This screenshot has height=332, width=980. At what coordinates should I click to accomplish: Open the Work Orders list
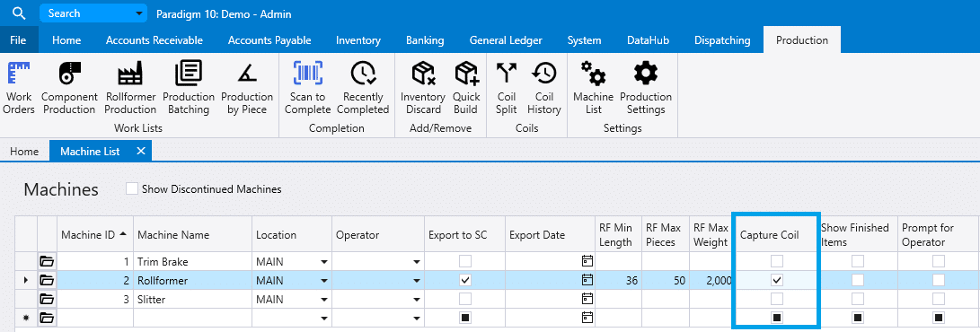click(x=20, y=88)
